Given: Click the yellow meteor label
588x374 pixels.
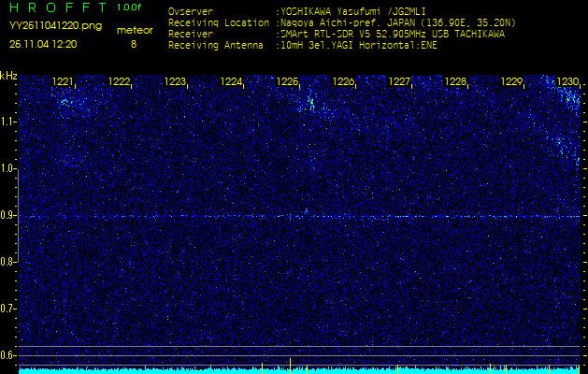Looking at the screenshot, I should [x=133, y=31].
